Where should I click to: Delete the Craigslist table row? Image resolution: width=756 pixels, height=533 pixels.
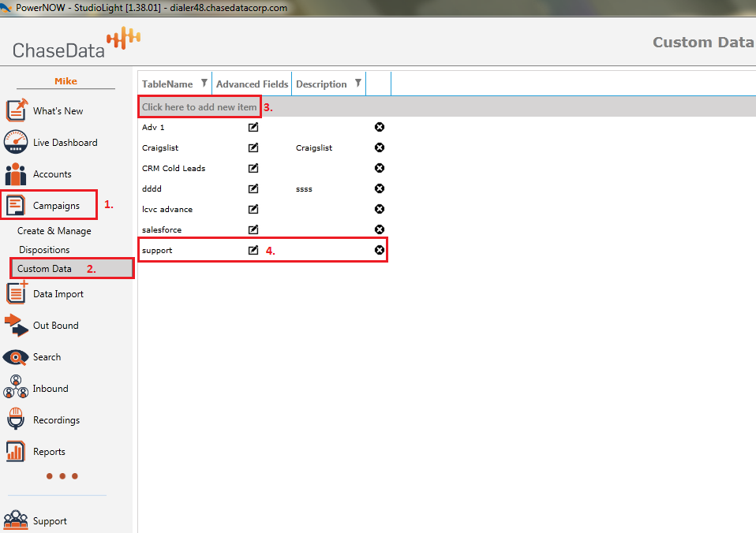point(380,147)
